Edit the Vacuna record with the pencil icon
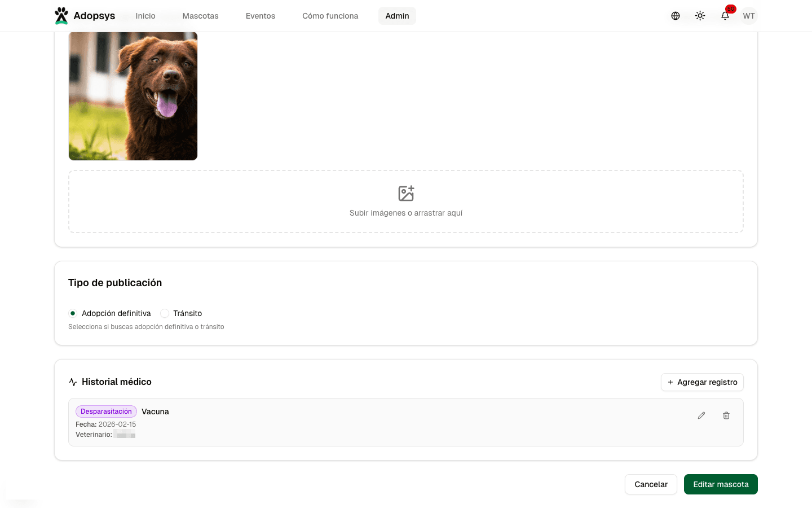812x508 pixels. [701, 415]
